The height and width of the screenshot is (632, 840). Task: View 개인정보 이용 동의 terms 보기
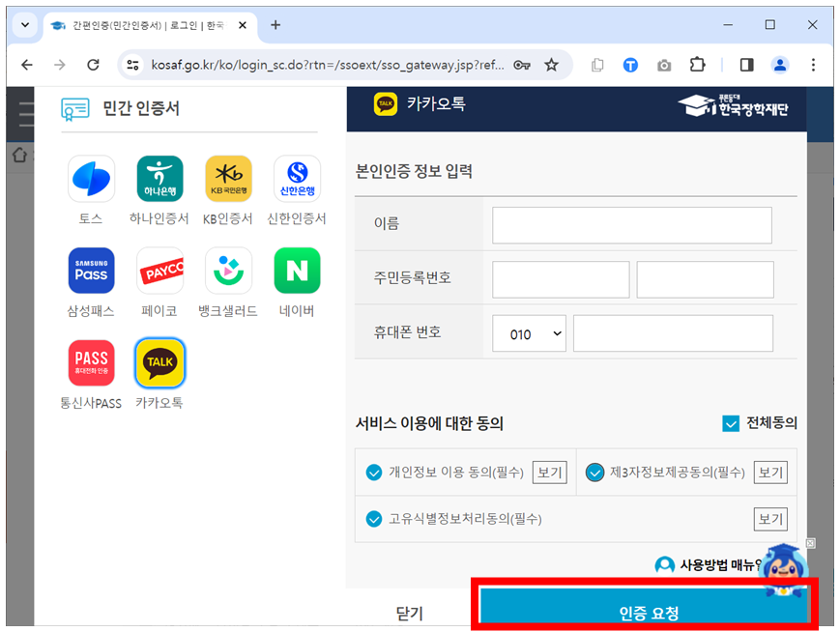[x=550, y=473]
